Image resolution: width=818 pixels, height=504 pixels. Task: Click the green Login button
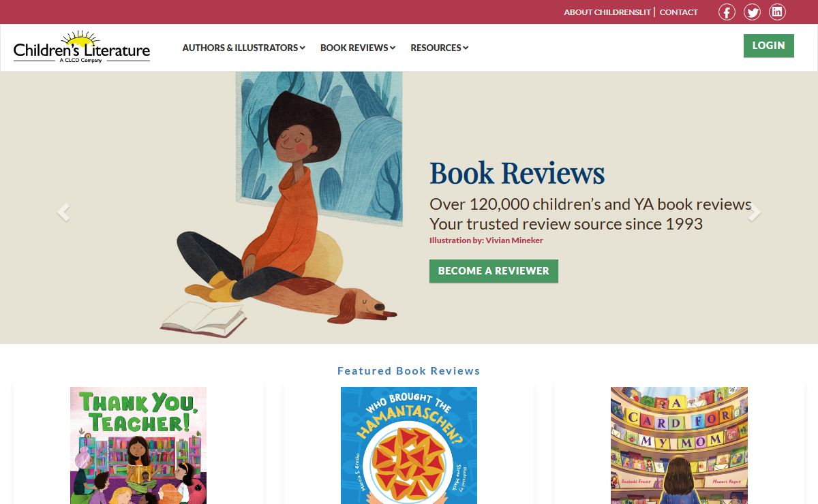click(768, 46)
